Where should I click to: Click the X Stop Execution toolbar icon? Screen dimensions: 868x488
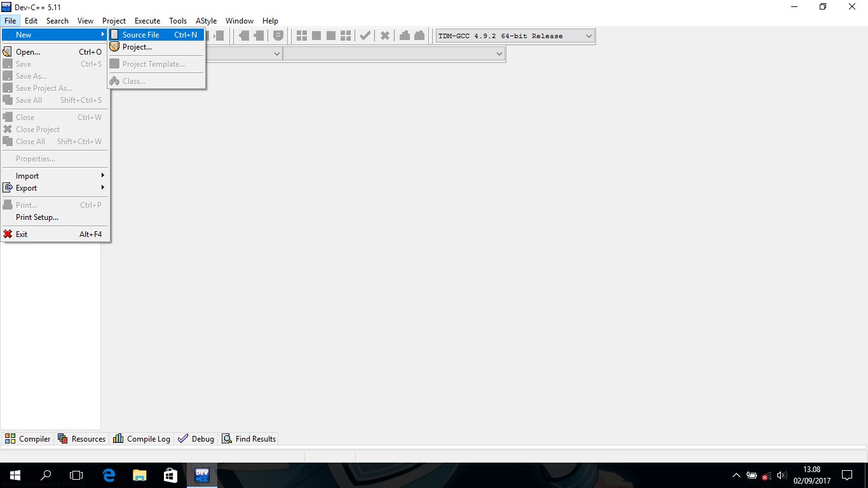click(385, 36)
